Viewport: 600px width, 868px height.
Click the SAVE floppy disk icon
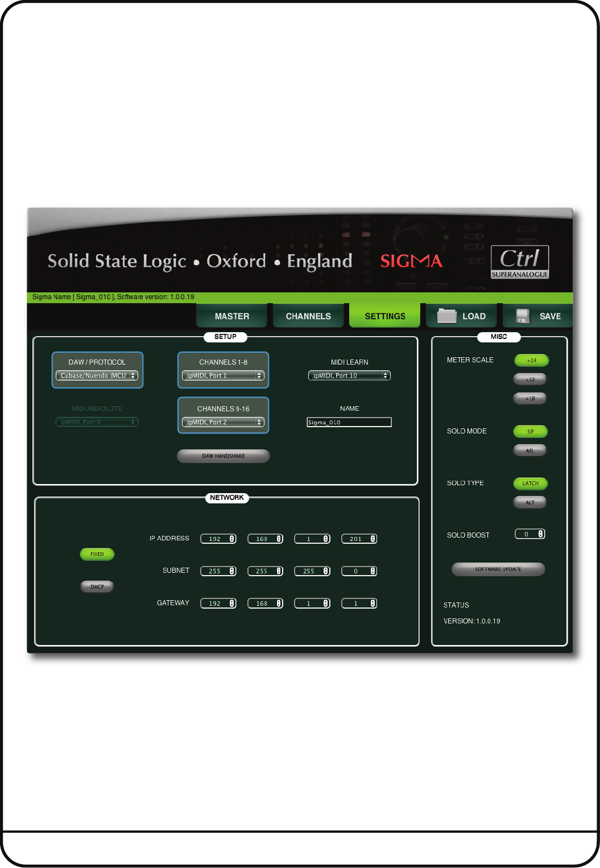coord(523,316)
